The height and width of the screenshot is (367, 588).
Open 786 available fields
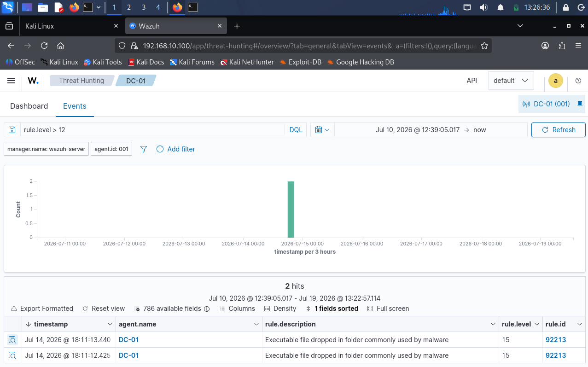click(x=172, y=309)
